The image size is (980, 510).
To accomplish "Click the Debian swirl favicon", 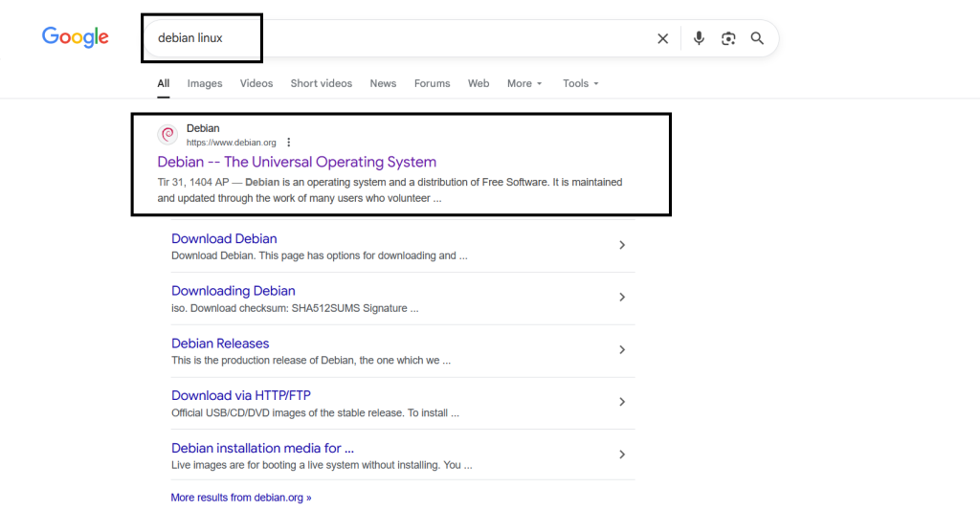I will click(x=167, y=135).
